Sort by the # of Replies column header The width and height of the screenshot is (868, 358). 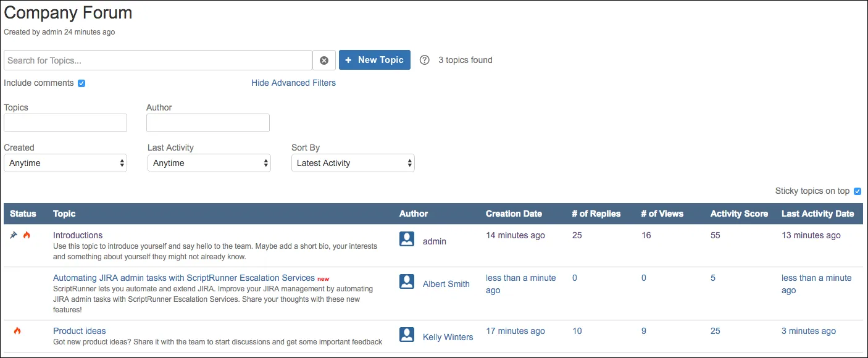coord(596,214)
